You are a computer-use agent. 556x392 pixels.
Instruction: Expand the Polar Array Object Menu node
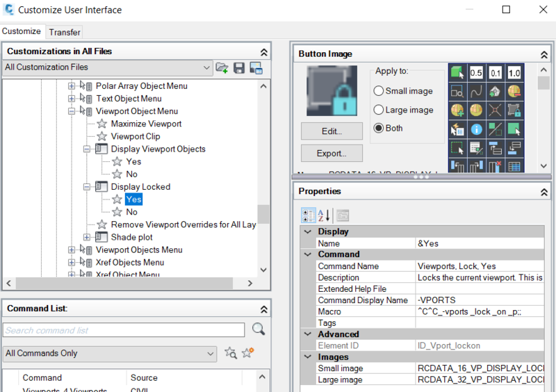(71, 86)
